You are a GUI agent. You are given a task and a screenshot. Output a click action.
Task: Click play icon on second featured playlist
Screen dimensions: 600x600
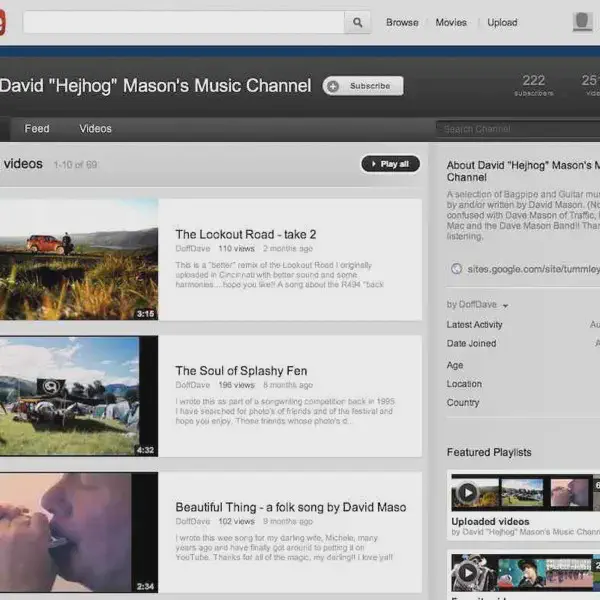[x=466, y=573]
